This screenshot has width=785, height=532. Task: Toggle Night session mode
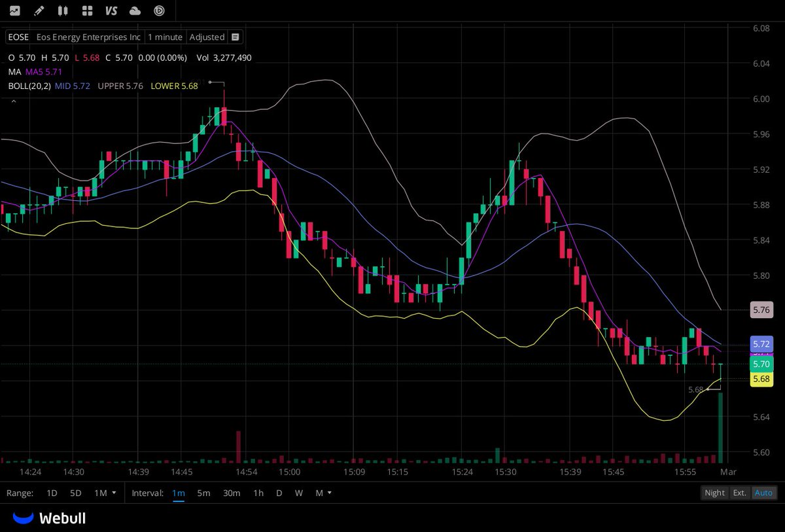714,493
